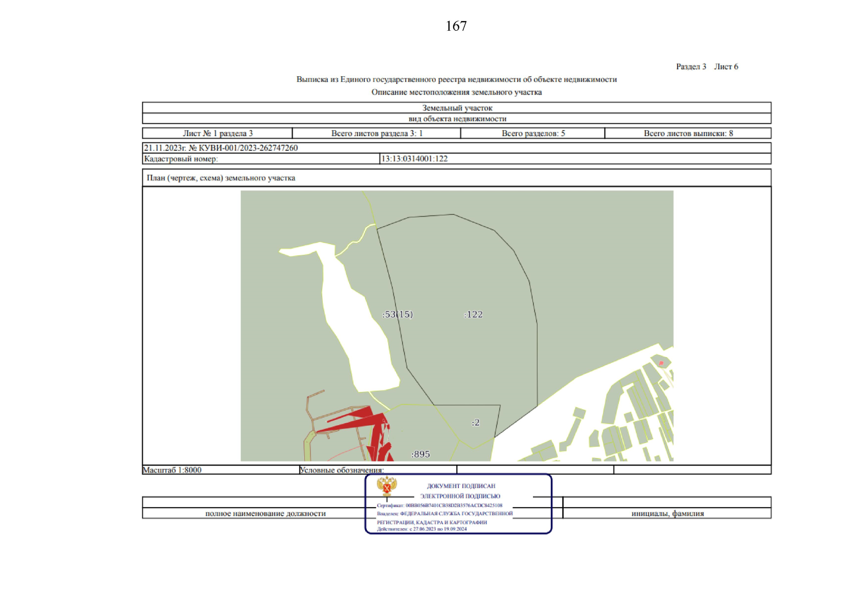Click the "инициалы, фамилия" signature cell
The image size is (868, 614).
coord(667,513)
